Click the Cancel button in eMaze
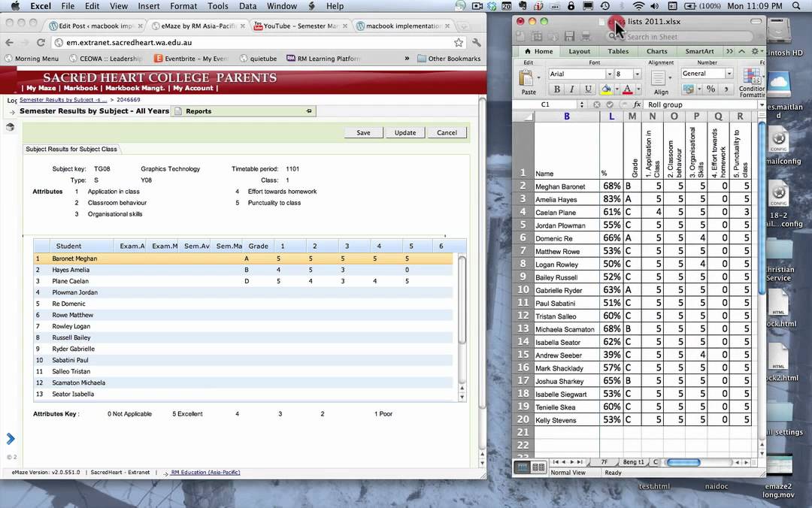 click(447, 132)
